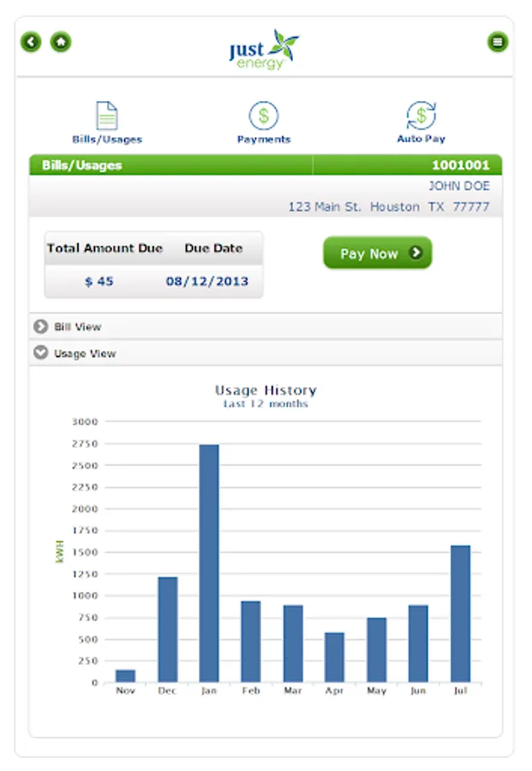
Task: Open the green hamburger menu icon
Action: pos(498,42)
